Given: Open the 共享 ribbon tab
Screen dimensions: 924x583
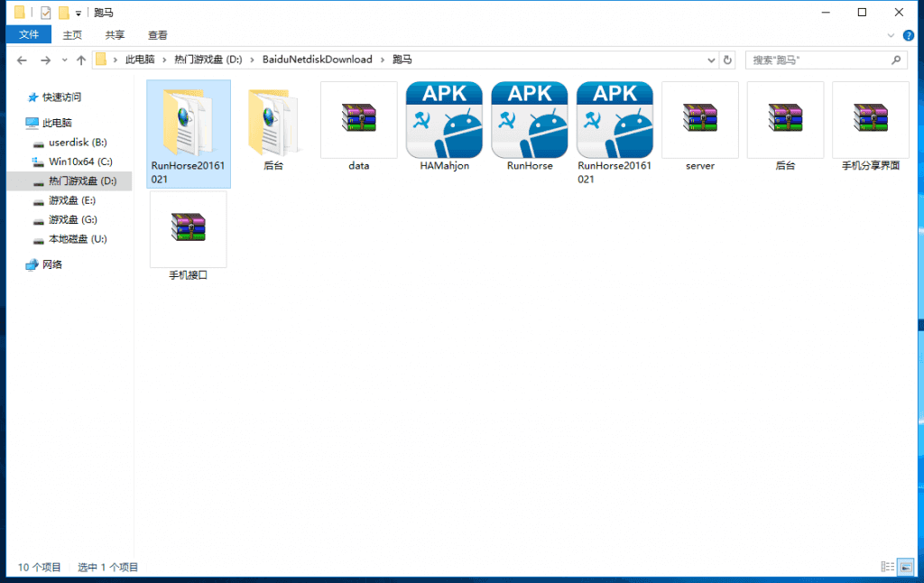Looking at the screenshot, I should (115, 35).
